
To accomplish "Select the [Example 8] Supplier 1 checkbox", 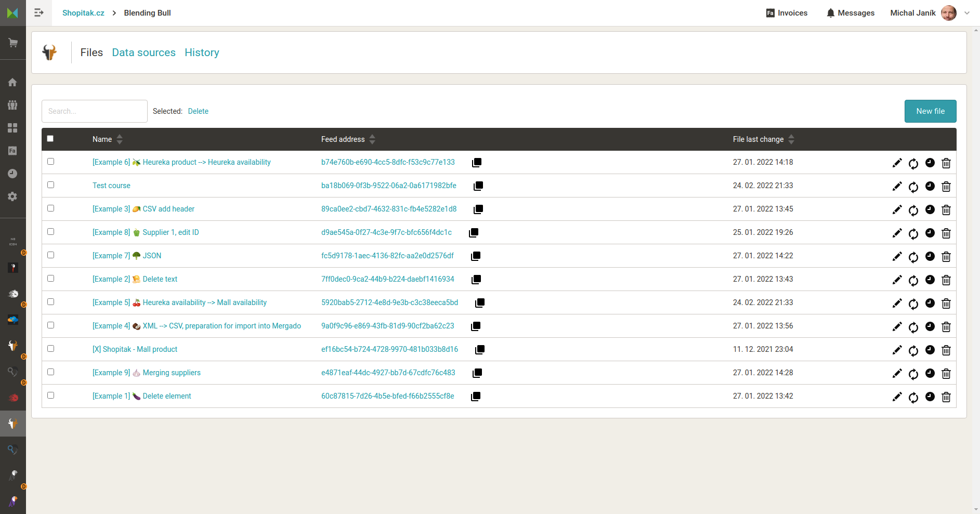I will [x=50, y=232].
